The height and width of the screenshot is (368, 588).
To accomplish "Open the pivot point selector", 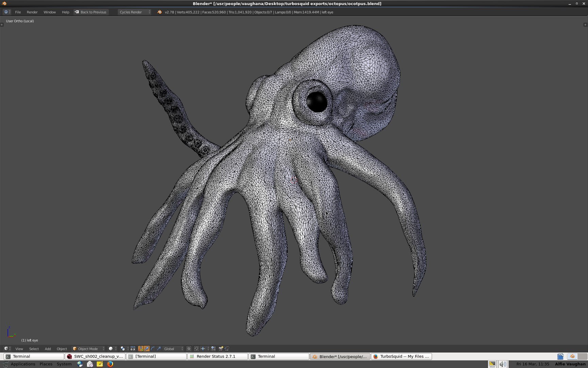I will click(x=124, y=349).
